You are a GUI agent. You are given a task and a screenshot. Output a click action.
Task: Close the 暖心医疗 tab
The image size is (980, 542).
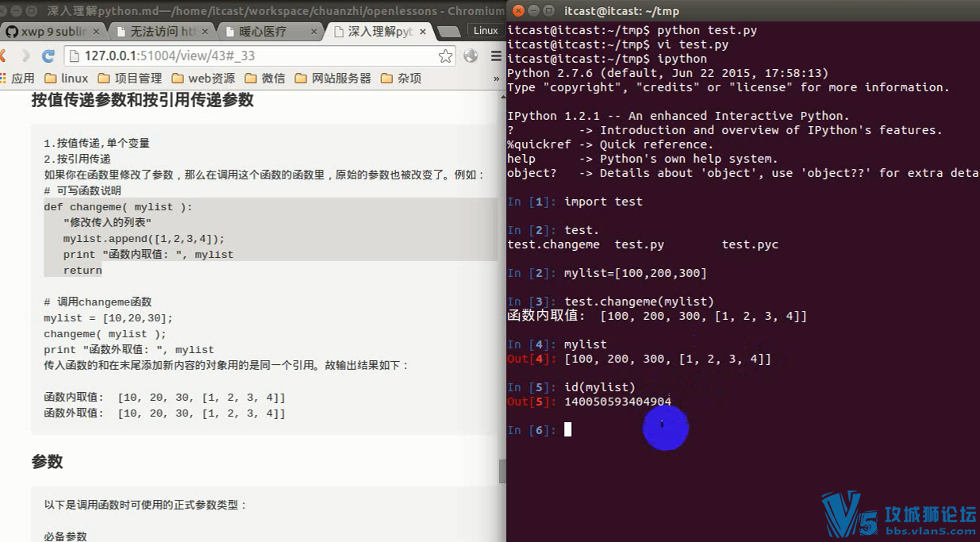313,32
